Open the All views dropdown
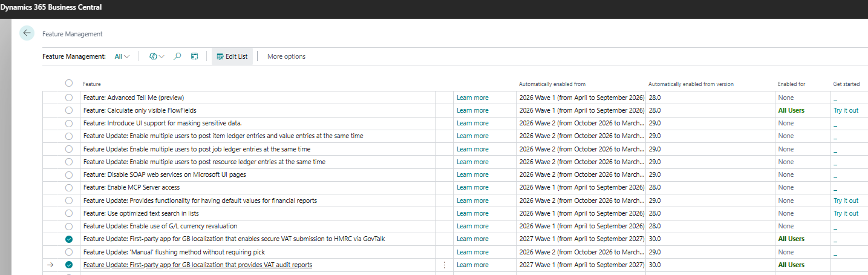The width and height of the screenshot is (868, 275). 122,56
